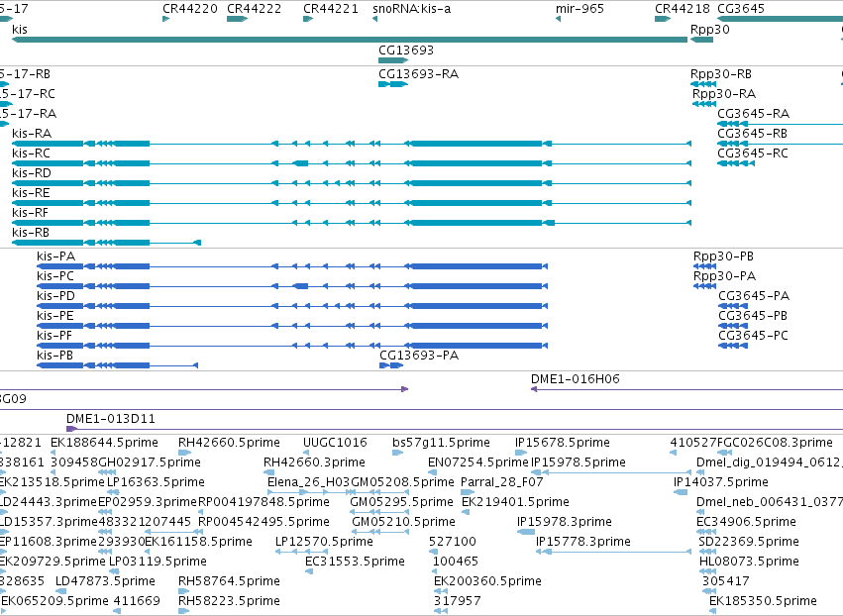843x616 pixels.
Task: Select the IP15978.5prime EST label
Action: click(579, 462)
